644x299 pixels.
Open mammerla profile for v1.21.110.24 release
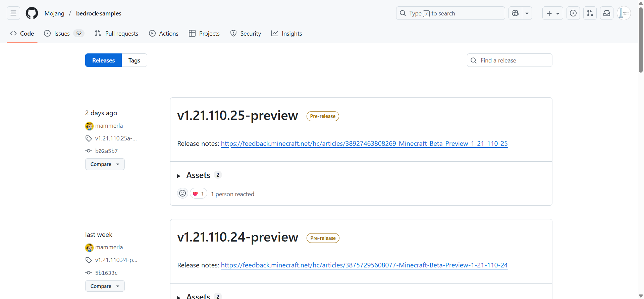click(x=109, y=247)
